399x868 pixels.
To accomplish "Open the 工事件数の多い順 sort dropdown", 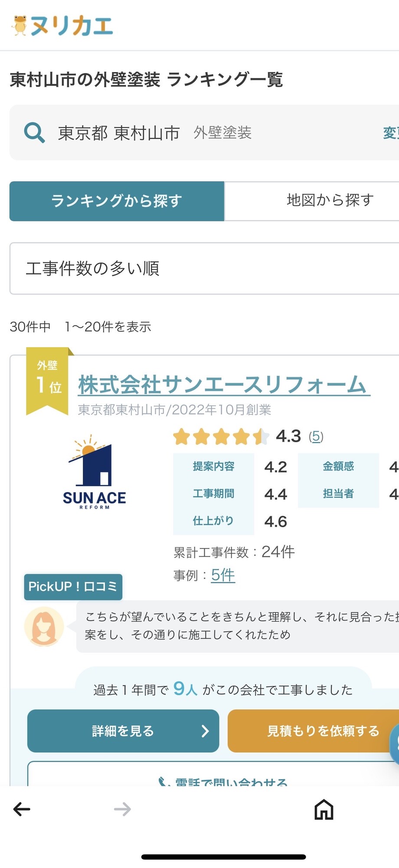I will click(204, 268).
